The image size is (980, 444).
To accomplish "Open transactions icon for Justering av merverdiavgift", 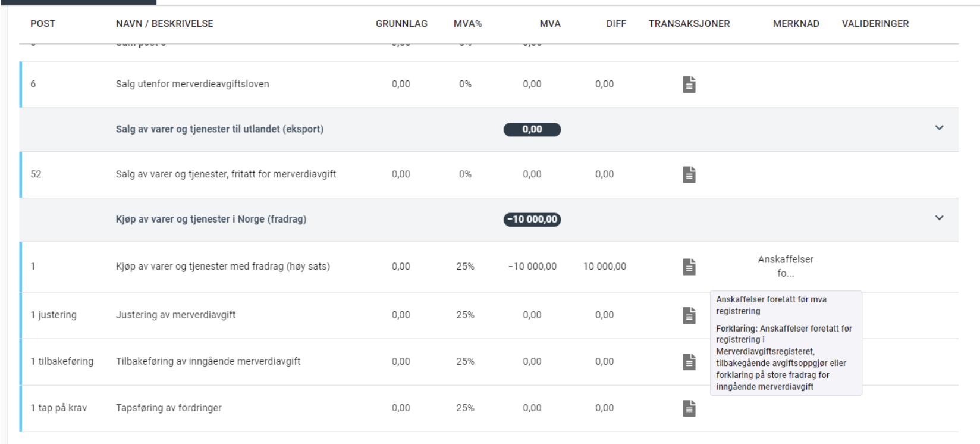I will click(x=689, y=315).
